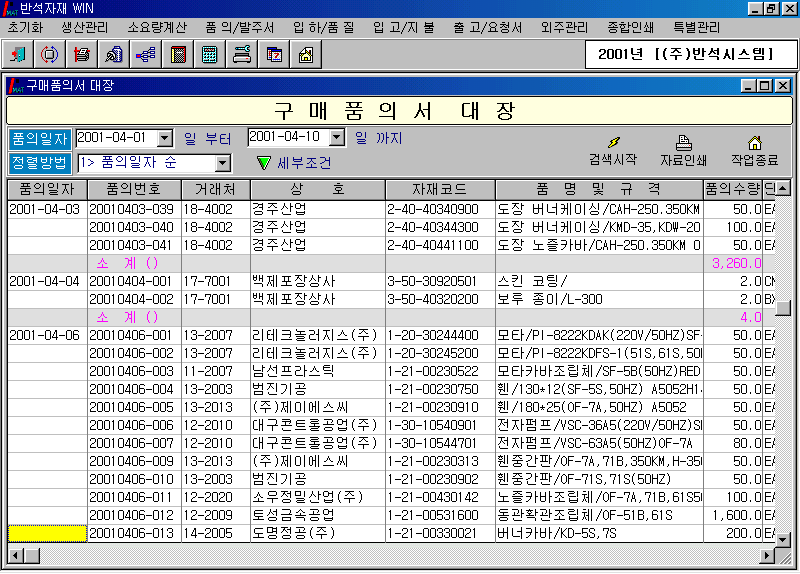Image resolution: width=800 pixels, height=574 pixels.
Task: Click the hierarchy tree diagram toolbar icon
Action: 145,54
